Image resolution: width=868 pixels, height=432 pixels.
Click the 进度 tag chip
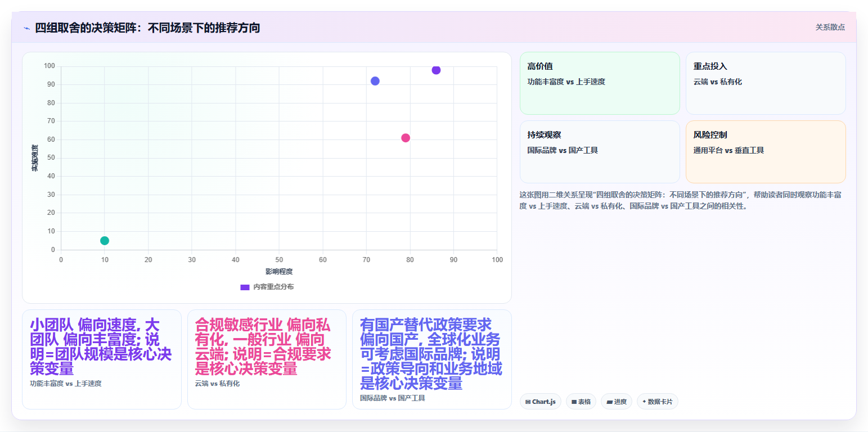617,402
